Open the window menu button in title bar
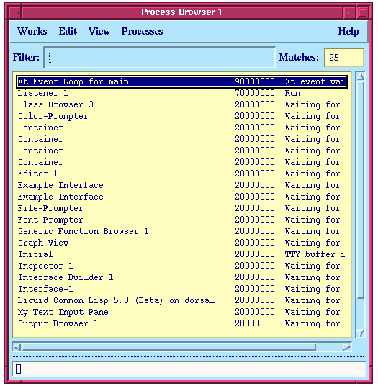Screen dimensions: 378x391 14,13
